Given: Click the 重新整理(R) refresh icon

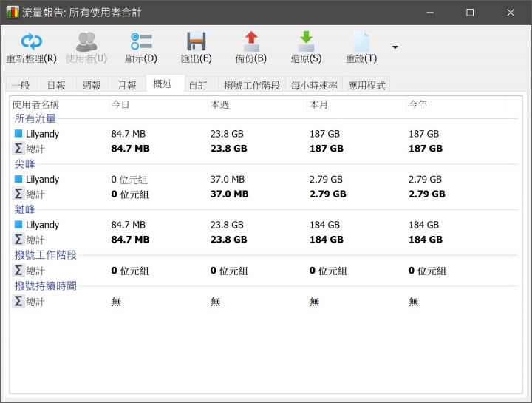Looking at the screenshot, I should (x=32, y=41).
